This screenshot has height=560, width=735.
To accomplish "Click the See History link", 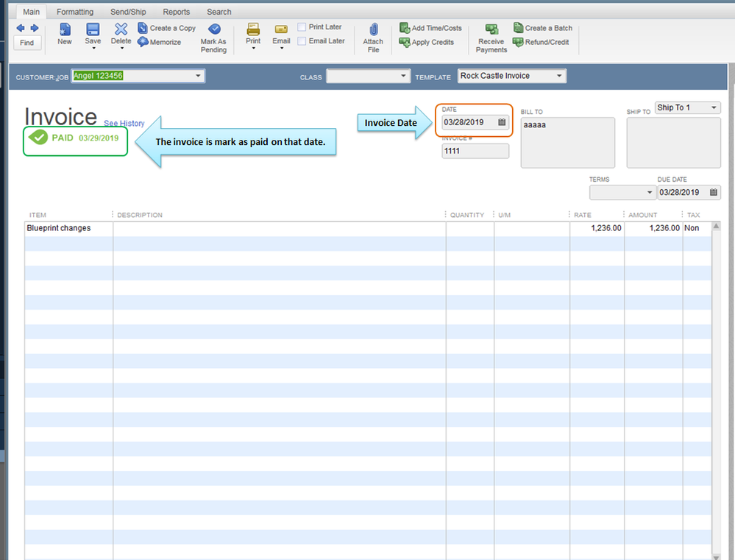I will click(x=124, y=124).
